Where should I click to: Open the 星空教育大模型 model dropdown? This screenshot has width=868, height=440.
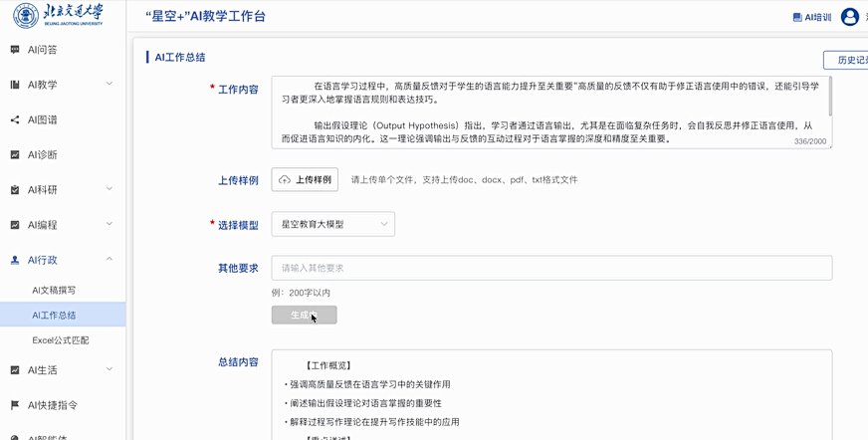point(332,224)
